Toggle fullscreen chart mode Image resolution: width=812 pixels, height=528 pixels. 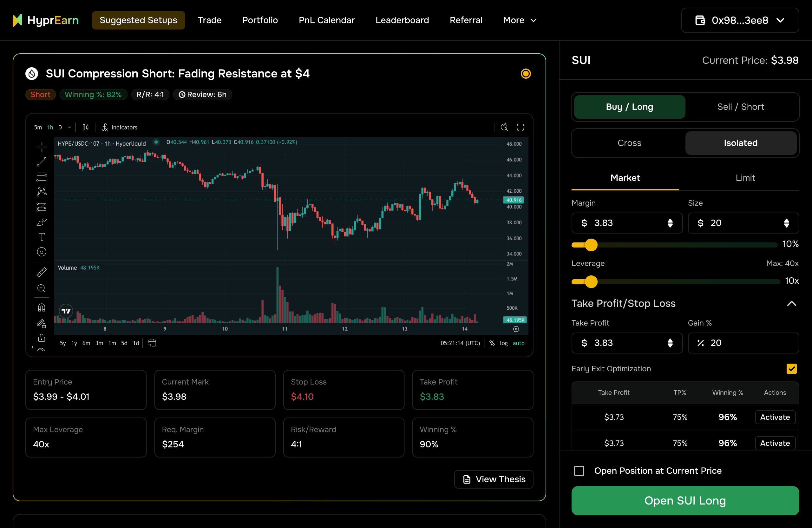[520, 127]
